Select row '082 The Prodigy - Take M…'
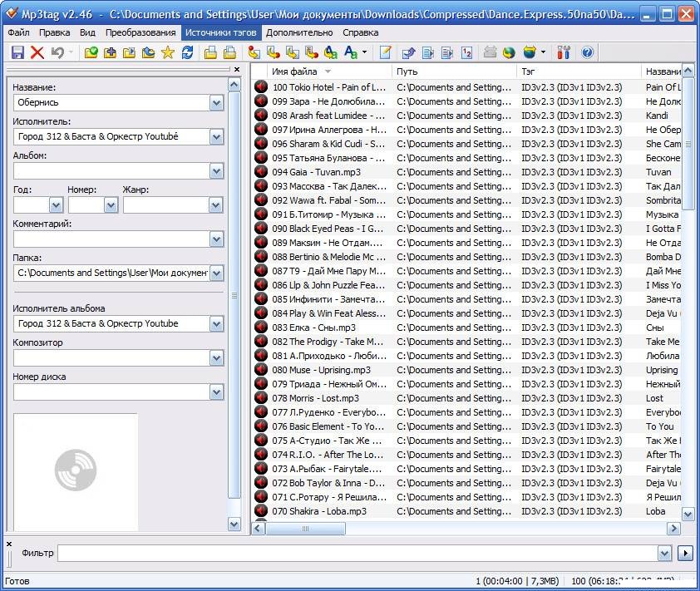The image size is (700, 591). (467, 342)
